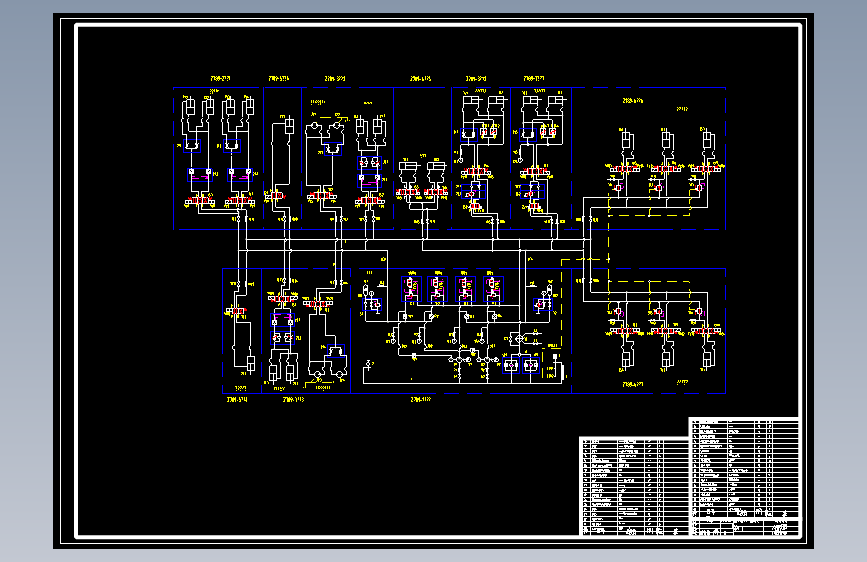Select the right blue-boxed pump unit at bottom center
Screen dimensions: 867x562
click(531, 365)
